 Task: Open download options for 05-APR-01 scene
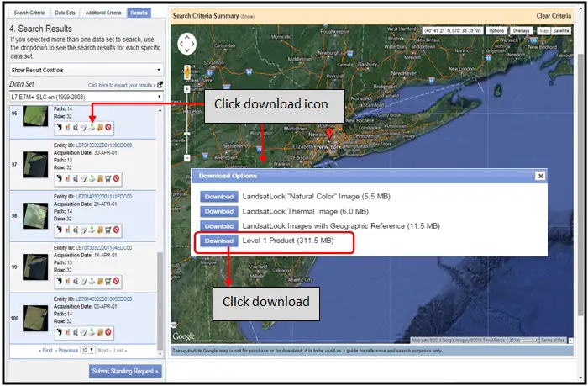[x=92, y=332]
